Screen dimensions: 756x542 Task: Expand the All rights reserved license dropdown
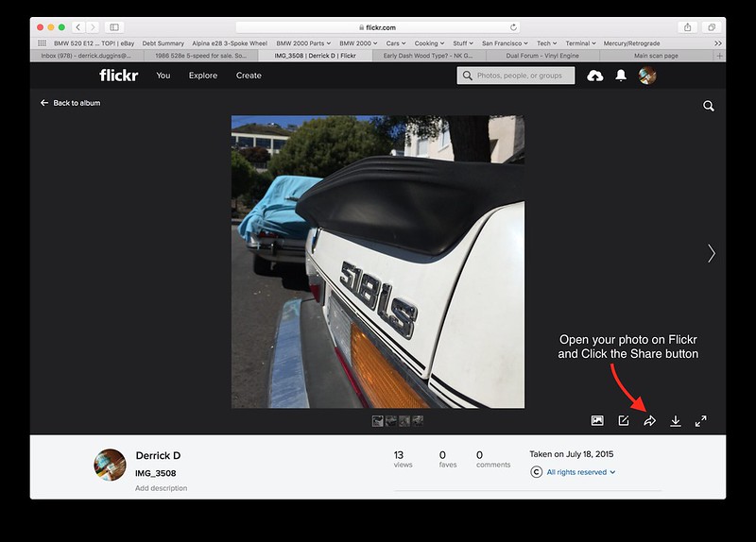tap(581, 472)
